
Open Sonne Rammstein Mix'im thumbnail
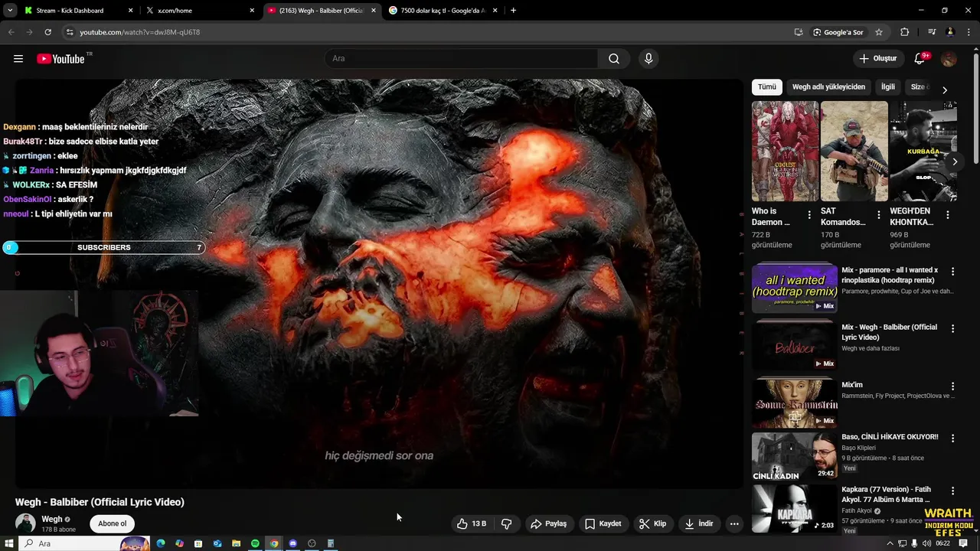click(x=794, y=403)
